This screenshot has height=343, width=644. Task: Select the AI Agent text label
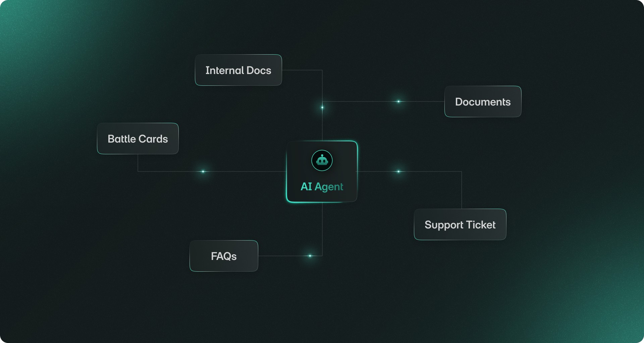322,187
